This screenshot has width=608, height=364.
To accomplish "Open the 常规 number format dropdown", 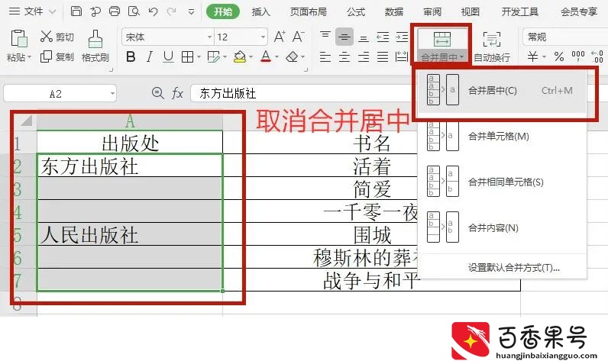I will click(x=565, y=37).
